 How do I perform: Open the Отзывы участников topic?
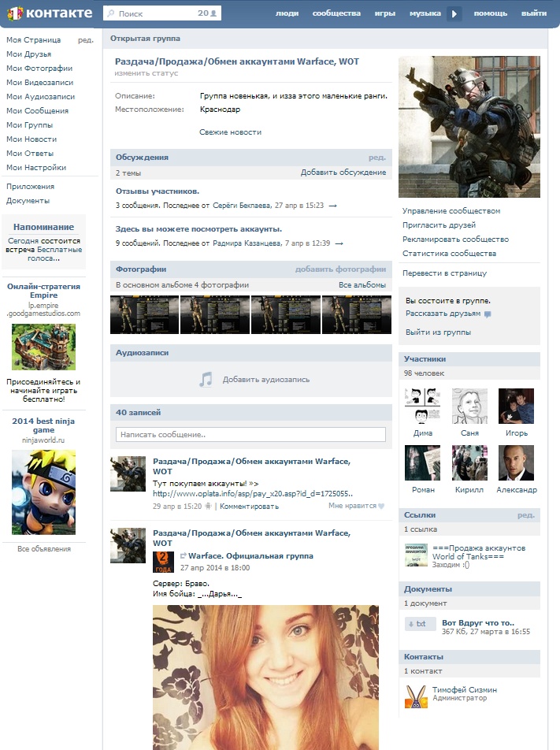click(158, 191)
